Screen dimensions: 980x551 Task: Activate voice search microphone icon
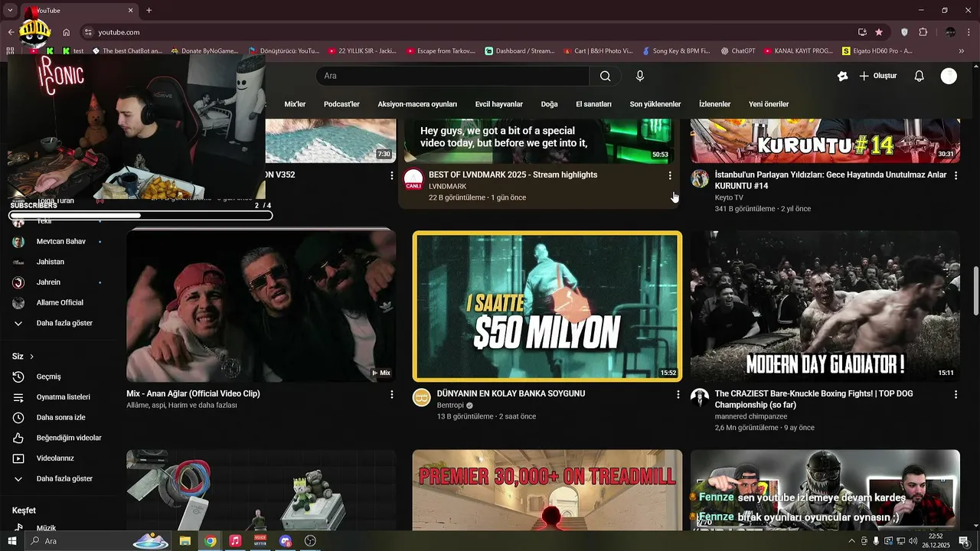640,76
